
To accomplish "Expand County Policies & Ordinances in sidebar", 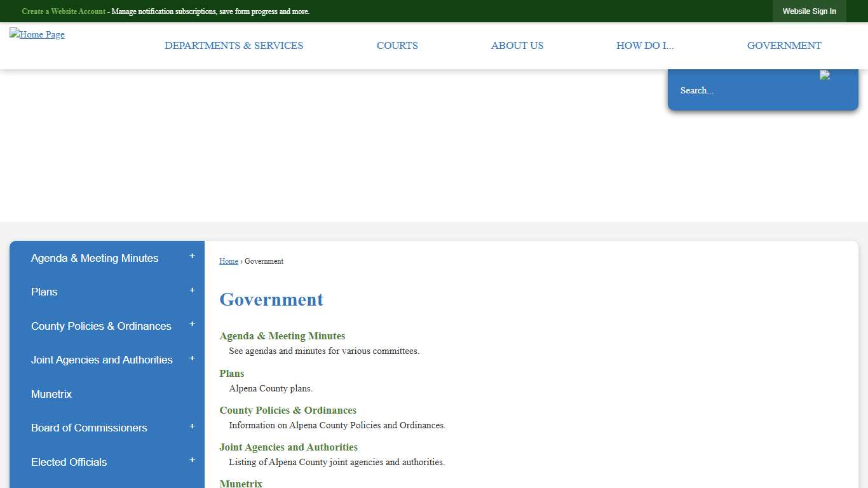I will [192, 324].
